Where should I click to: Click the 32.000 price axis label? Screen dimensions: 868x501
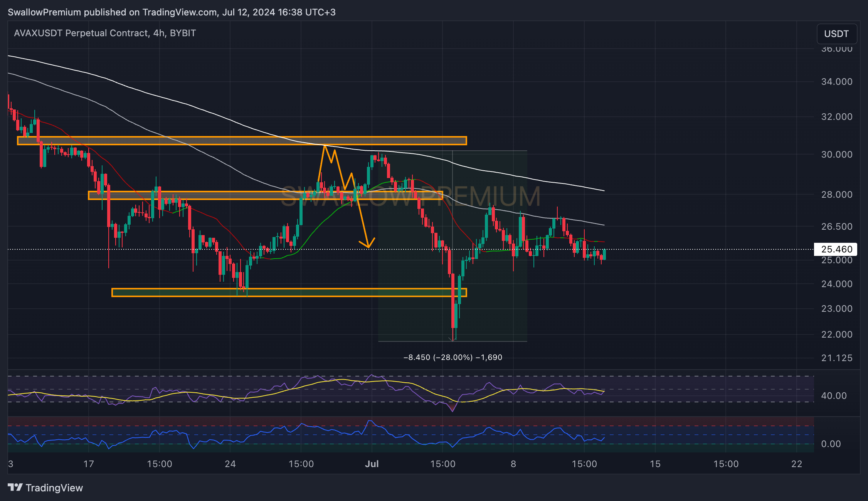(x=837, y=117)
